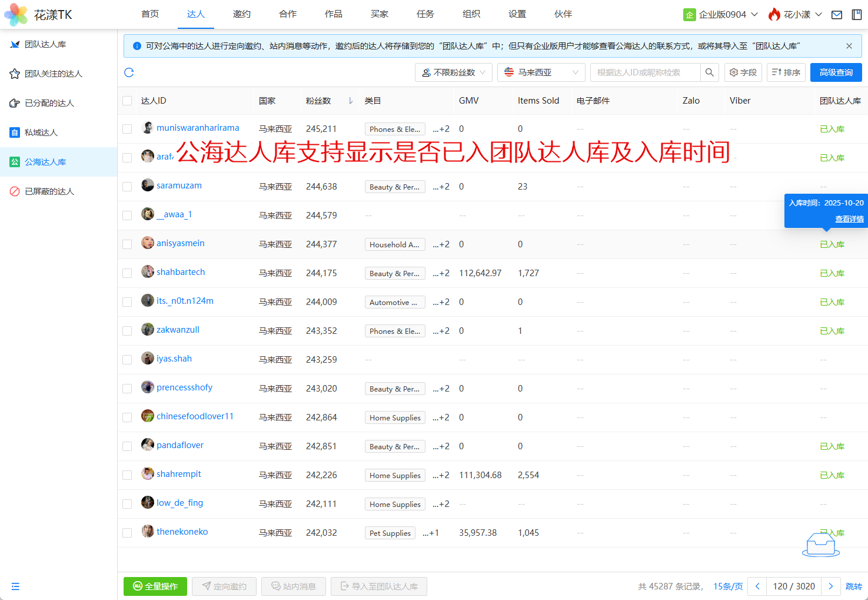Click the search magnifier icon
This screenshot has width=868, height=600.
coord(710,72)
